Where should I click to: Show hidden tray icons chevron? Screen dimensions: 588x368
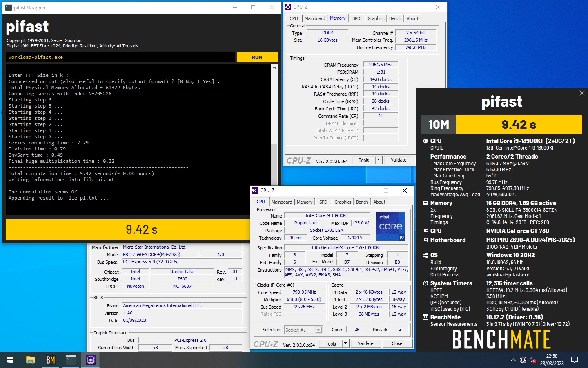[x=513, y=360]
